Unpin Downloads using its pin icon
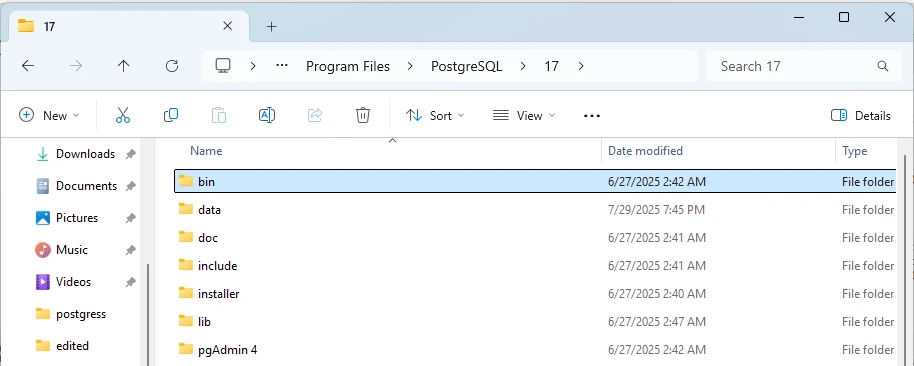The image size is (914, 366). [x=131, y=154]
